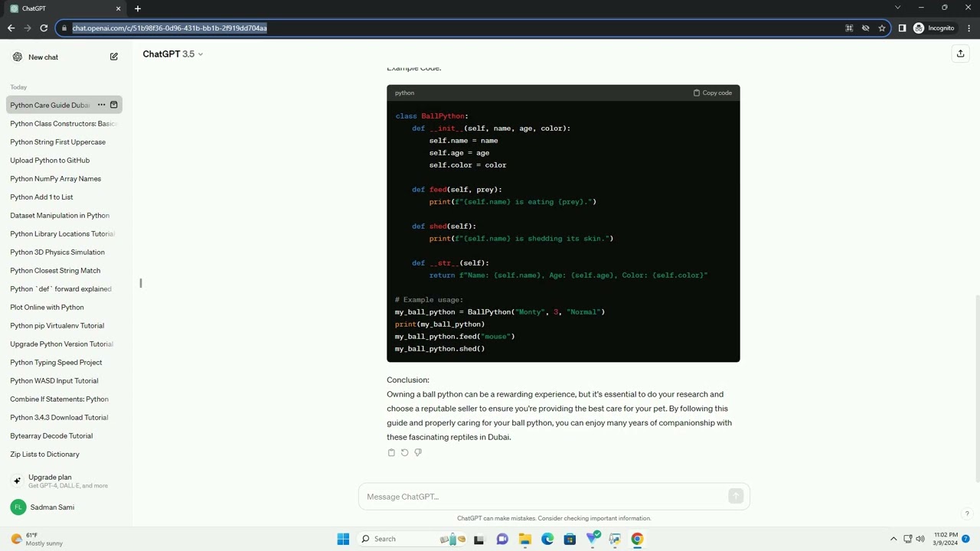Click the Copy code button
The height and width of the screenshot is (551, 980).
713,93
